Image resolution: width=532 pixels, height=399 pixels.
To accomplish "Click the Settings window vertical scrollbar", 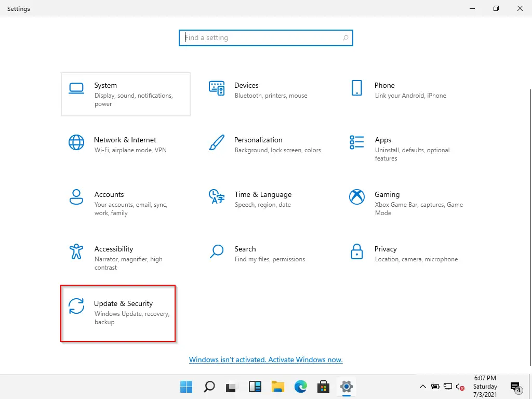I will 530,228.
